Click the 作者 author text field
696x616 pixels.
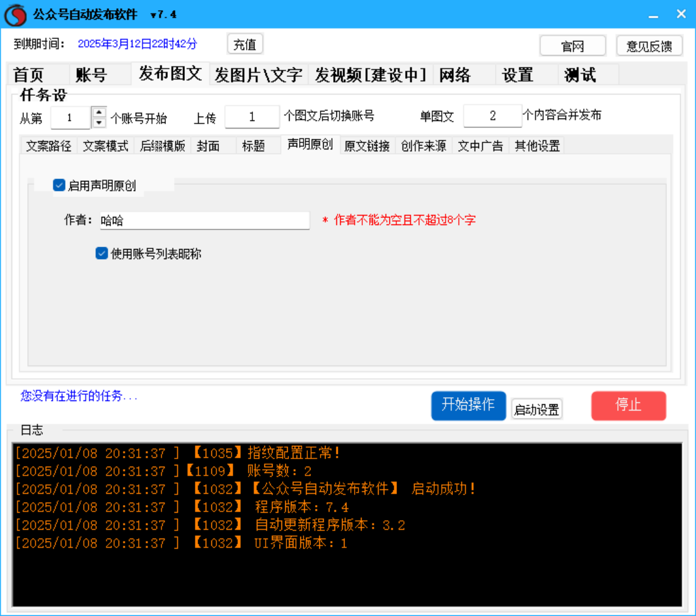204,221
